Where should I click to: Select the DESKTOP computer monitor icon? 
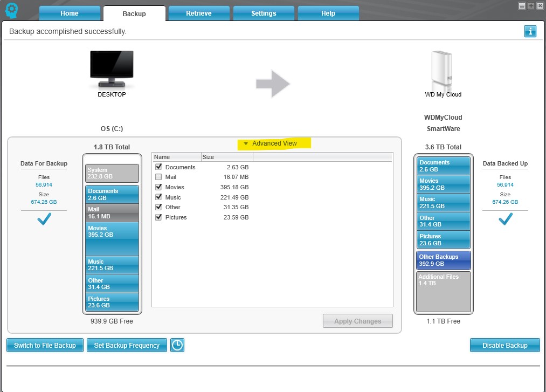pyautogui.click(x=112, y=68)
